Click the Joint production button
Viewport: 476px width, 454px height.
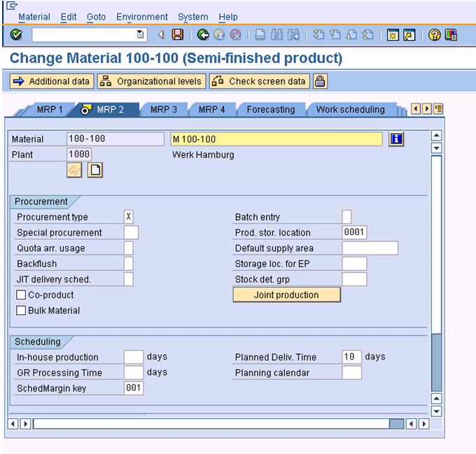(286, 295)
